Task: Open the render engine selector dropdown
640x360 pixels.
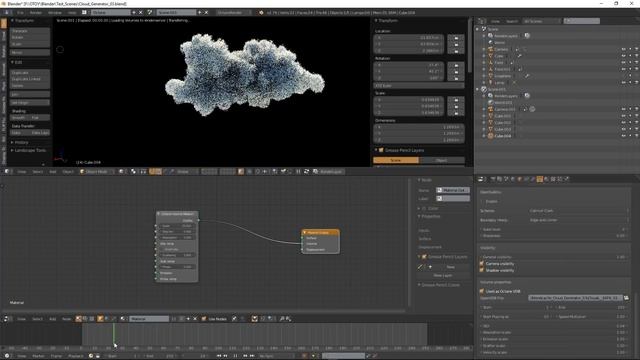Action: click(234, 13)
